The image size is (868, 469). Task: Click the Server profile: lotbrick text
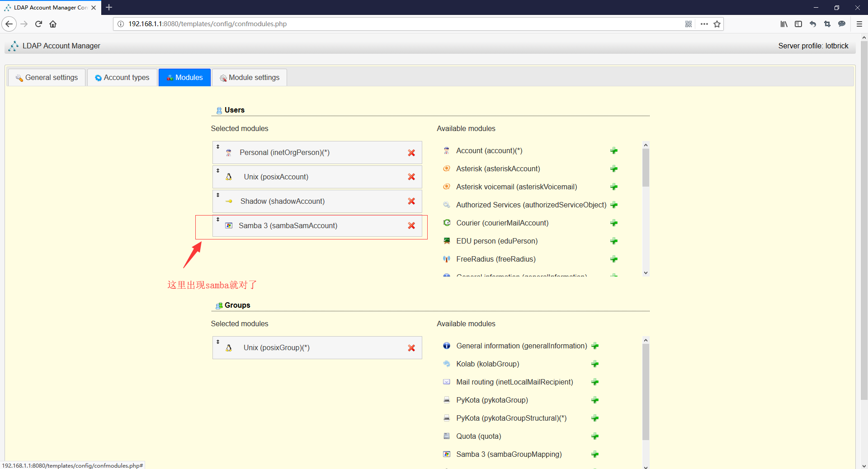click(x=813, y=46)
